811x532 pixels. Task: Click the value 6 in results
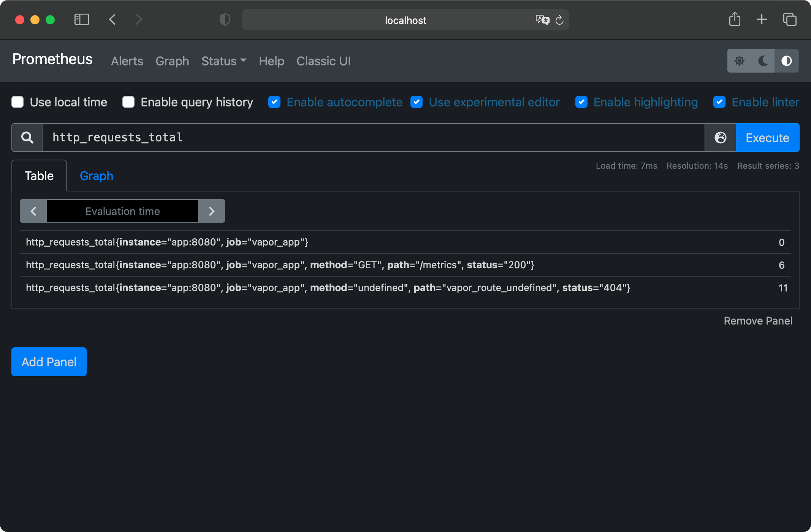point(781,265)
